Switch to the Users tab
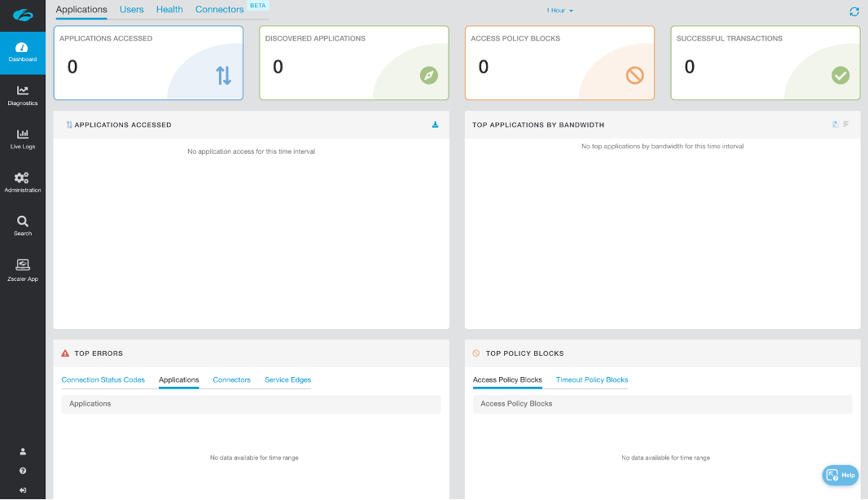868x500 pixels. 131,10
